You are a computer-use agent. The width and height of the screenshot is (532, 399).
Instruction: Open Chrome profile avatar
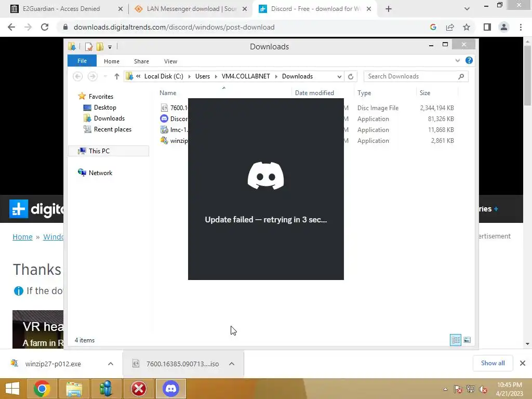point(504,27)
